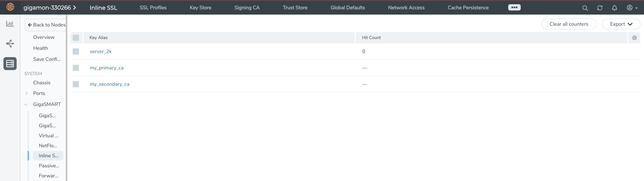Image resolution: width=644 pixels, height=181 pixels.
Task: Show more tabs via the ellipsis button
Action: coord(514,8)
